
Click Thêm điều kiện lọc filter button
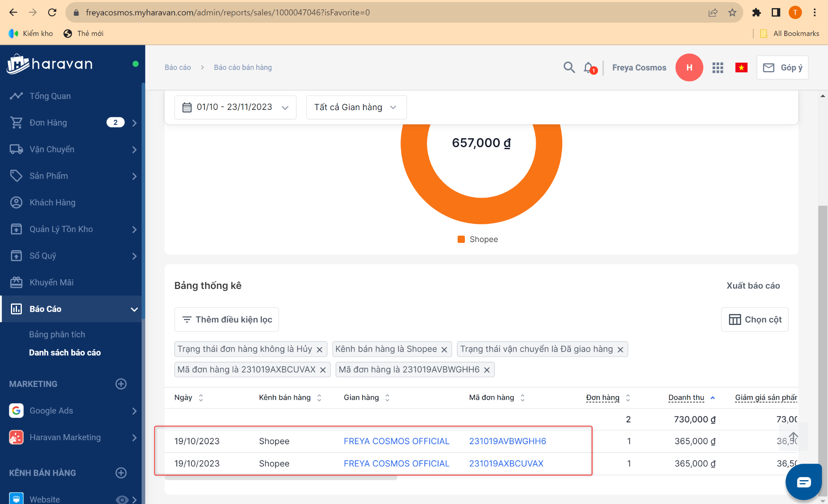pos(226,320)
